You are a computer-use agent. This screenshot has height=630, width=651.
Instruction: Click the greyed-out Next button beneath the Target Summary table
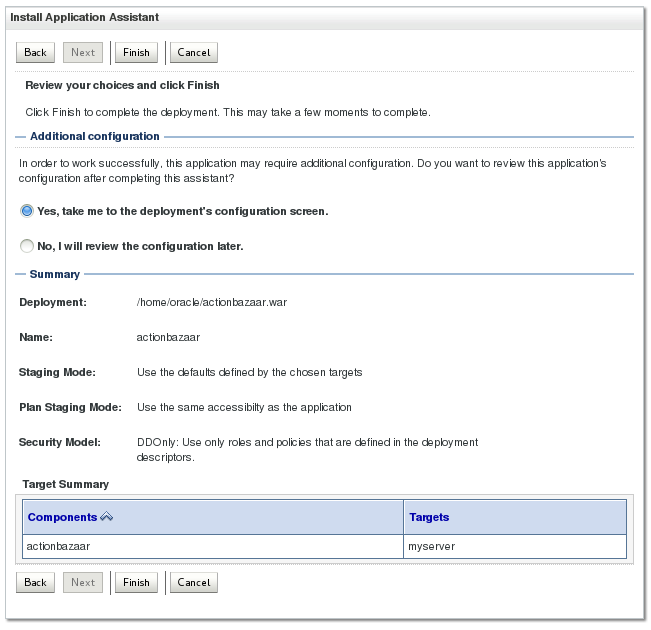coord(83,582)
